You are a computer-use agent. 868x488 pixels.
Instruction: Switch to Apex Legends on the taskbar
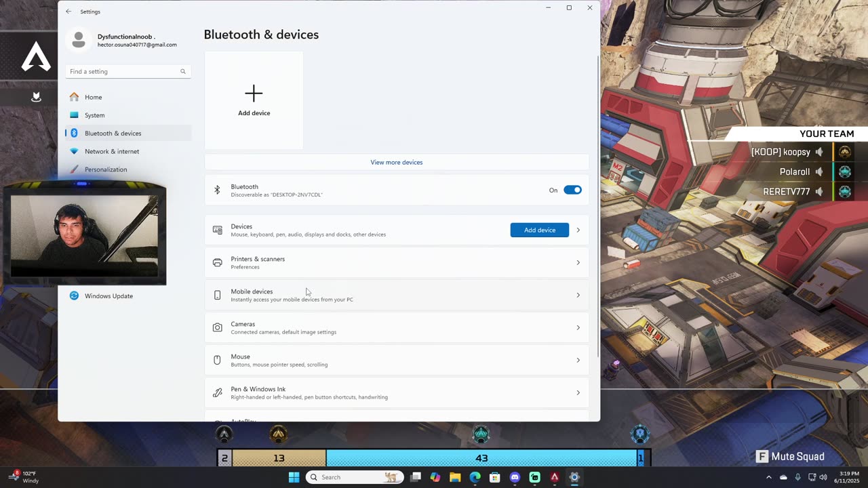tap(555, 477)
